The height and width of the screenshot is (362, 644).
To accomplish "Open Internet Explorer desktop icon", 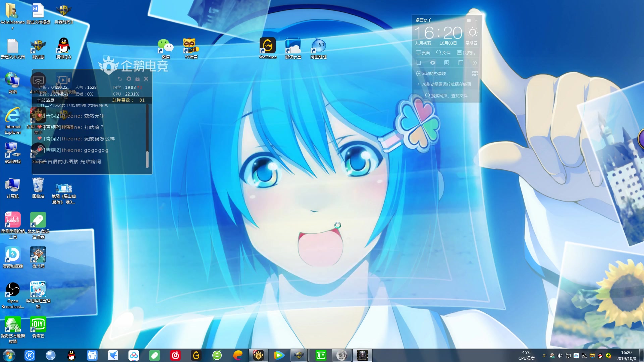I will pos(13,121).
